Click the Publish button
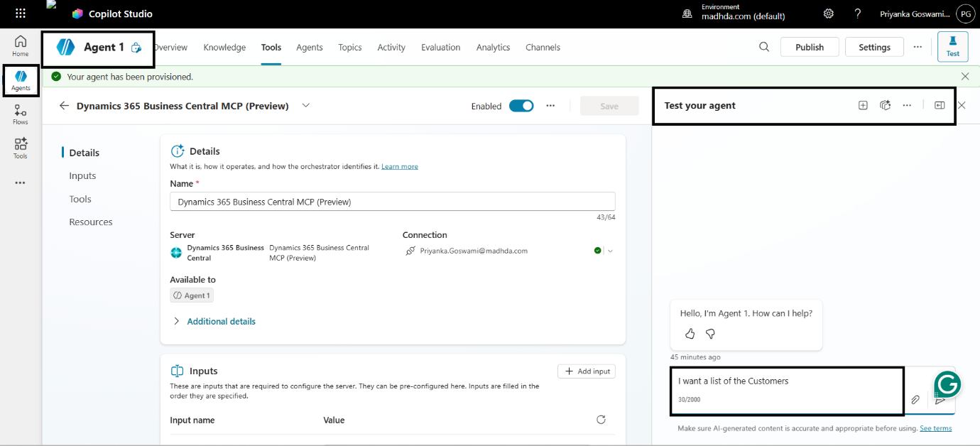Viewport: 980px width, 446px height. [809, 47]
